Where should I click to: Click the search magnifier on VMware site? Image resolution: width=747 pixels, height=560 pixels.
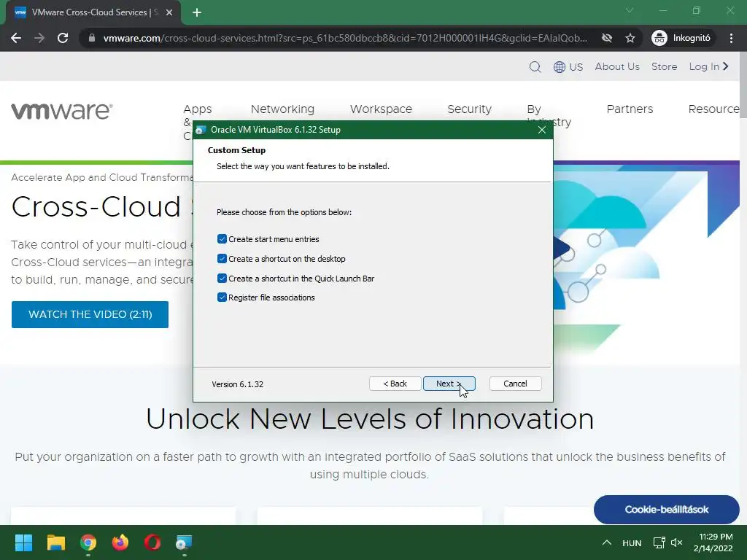click(x=535, y=66)
